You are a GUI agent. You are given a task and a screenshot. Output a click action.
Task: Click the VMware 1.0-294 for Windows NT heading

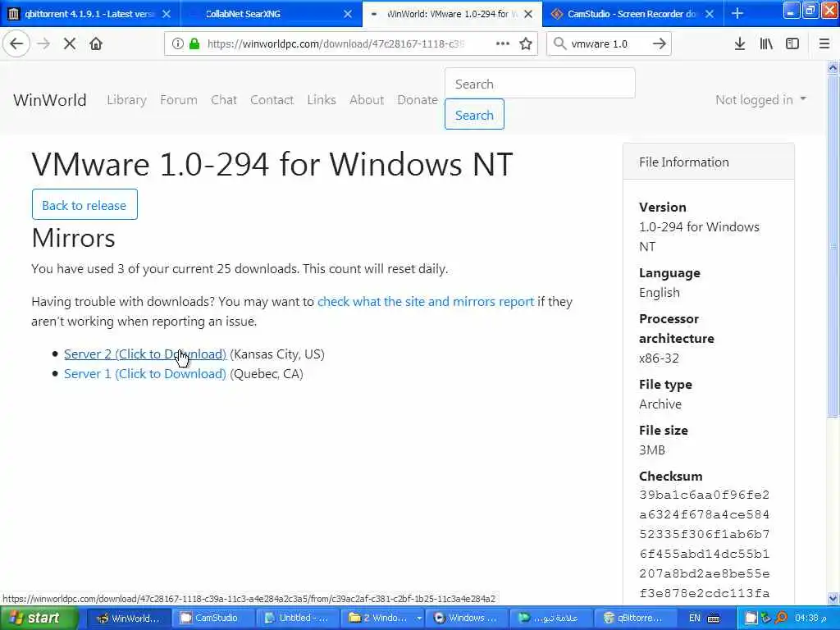(272, 164)
